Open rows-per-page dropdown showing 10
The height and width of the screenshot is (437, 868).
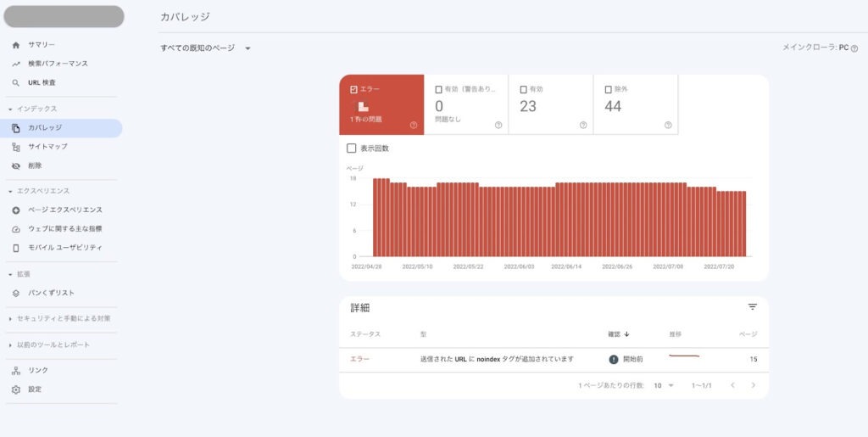tap(664, 385)
